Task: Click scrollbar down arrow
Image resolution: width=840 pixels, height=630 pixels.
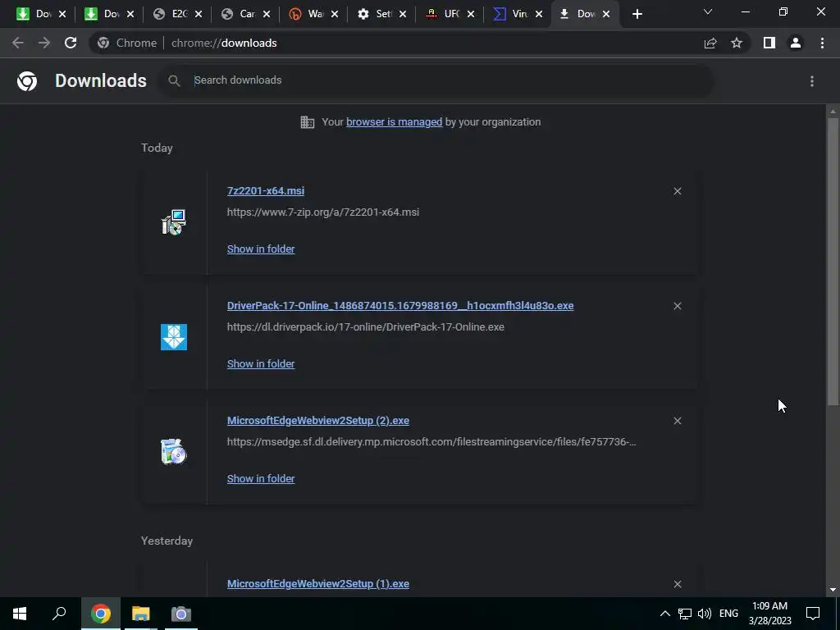Action: click(833, 590)
